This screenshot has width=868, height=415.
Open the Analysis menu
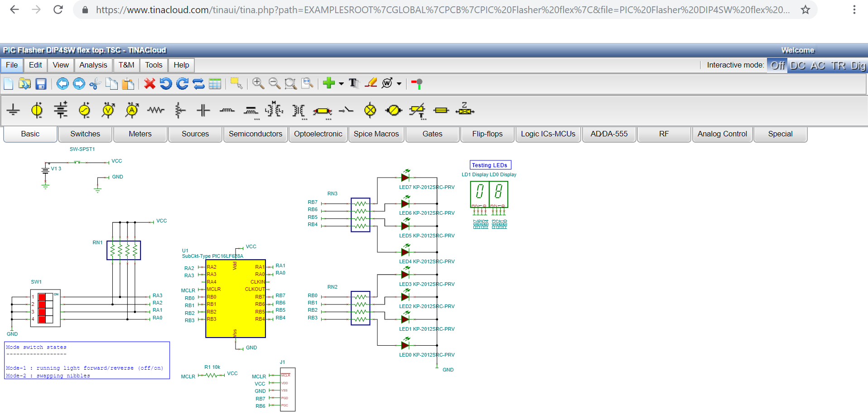click(x=93, y=65)
